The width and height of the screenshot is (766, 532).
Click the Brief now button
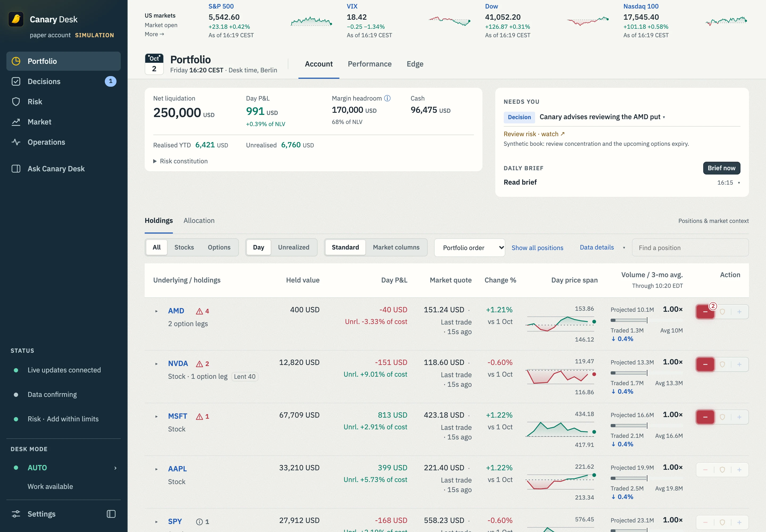coord(721,168)
